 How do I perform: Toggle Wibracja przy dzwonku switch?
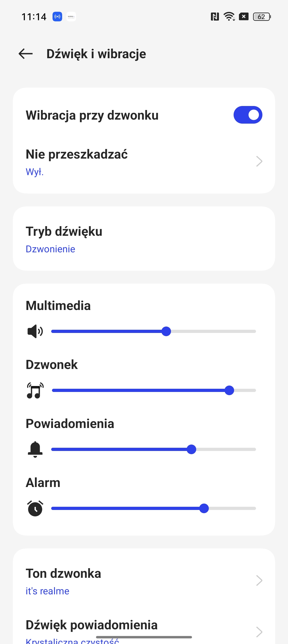click(x=248, y=115)
